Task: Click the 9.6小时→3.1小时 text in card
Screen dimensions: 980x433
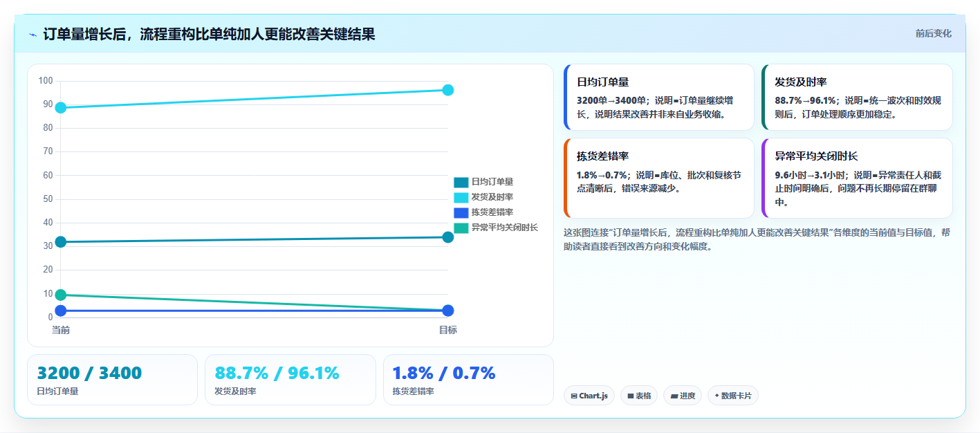Action: point(811,175)
